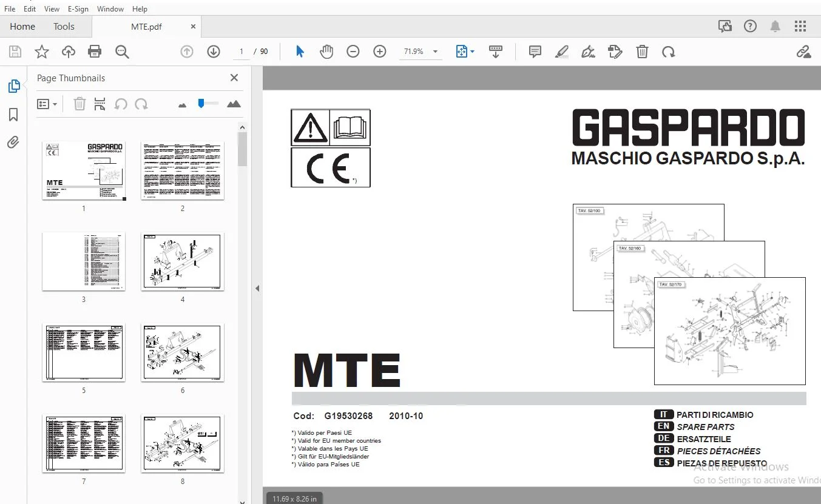
Task: Click the insert page break thumbnails icon
Action: 100,104
